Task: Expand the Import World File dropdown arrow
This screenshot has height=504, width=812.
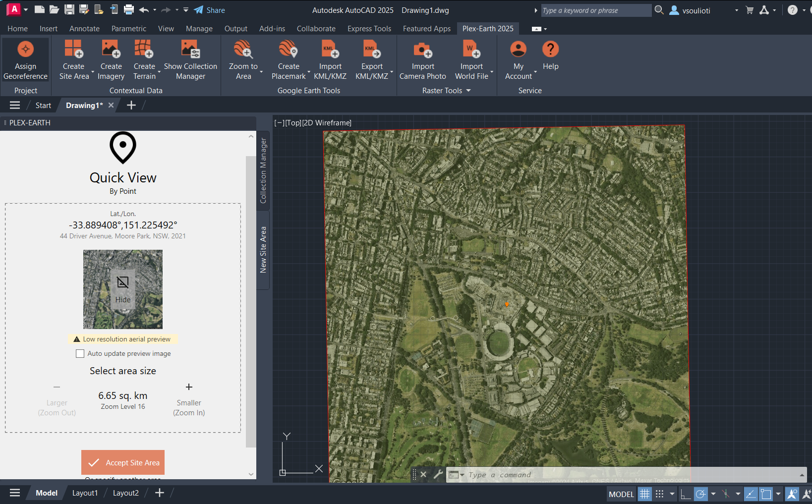Action: point(492,72)
